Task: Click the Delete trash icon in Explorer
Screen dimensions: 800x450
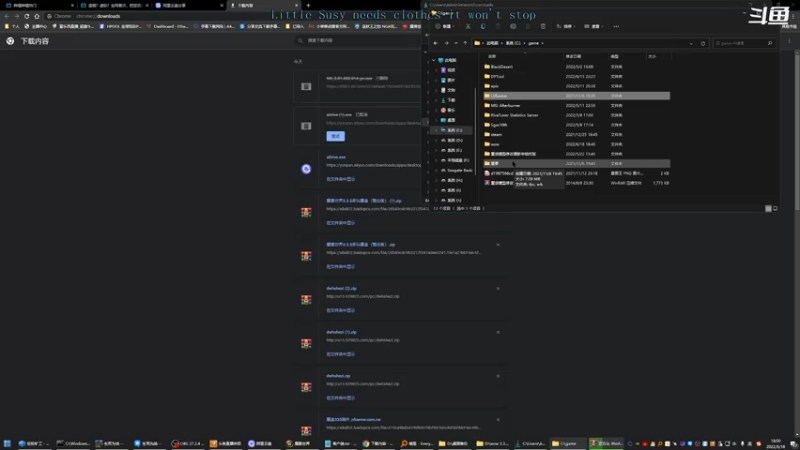Action: coord(543,26)
